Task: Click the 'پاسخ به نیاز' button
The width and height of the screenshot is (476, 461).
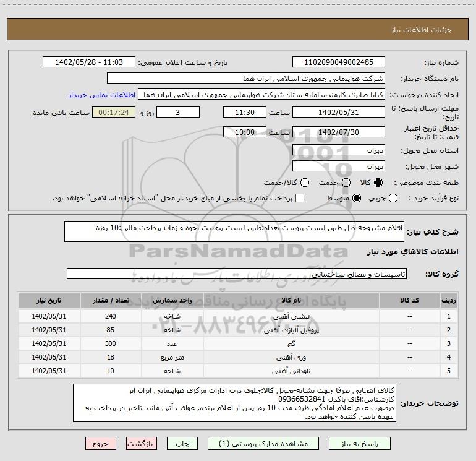Action: pos(360,444)
